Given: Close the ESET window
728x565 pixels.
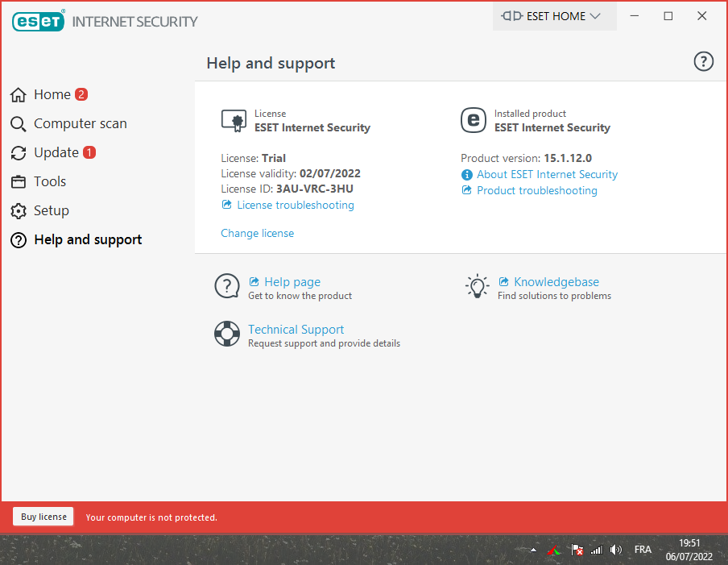Looking at the screenshot, I should click(x=702, y=16).
